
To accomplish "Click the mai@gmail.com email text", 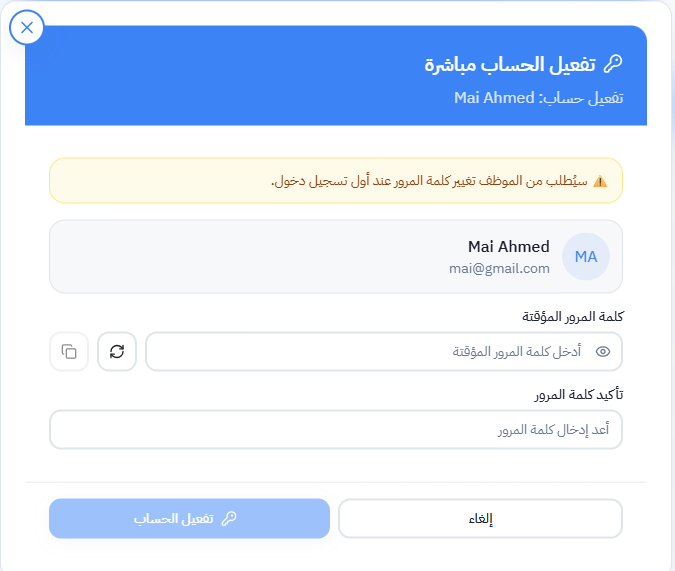I will coord(499,269).
